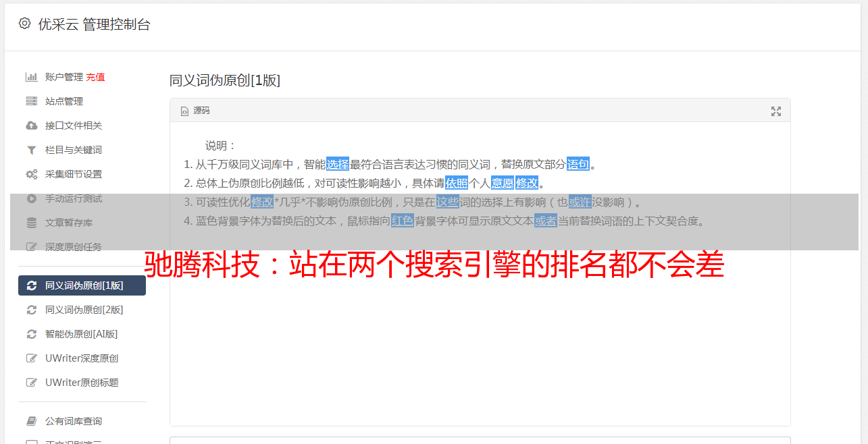
Task: Click the highlighted word 语句 in line one
Action: [x=578, y=164]
